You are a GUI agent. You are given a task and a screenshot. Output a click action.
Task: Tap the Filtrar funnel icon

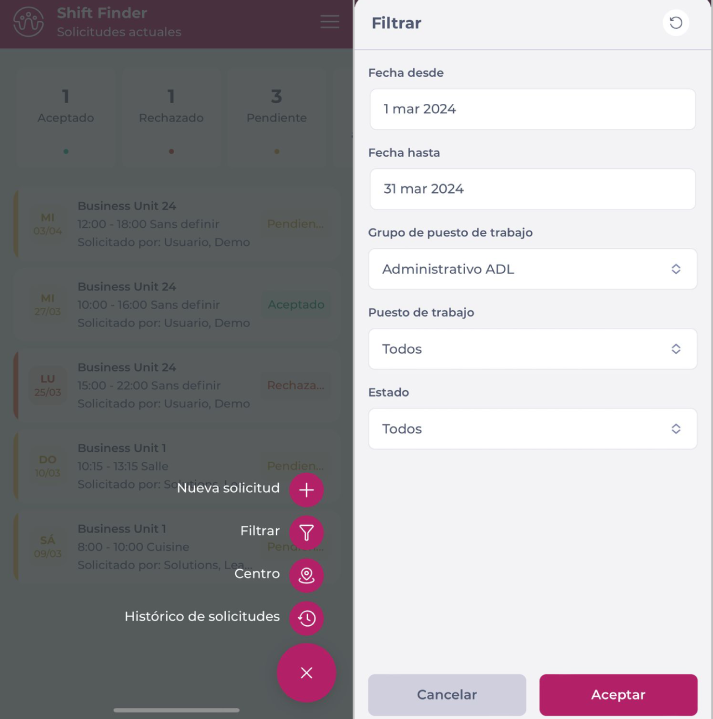click(306, 532)
